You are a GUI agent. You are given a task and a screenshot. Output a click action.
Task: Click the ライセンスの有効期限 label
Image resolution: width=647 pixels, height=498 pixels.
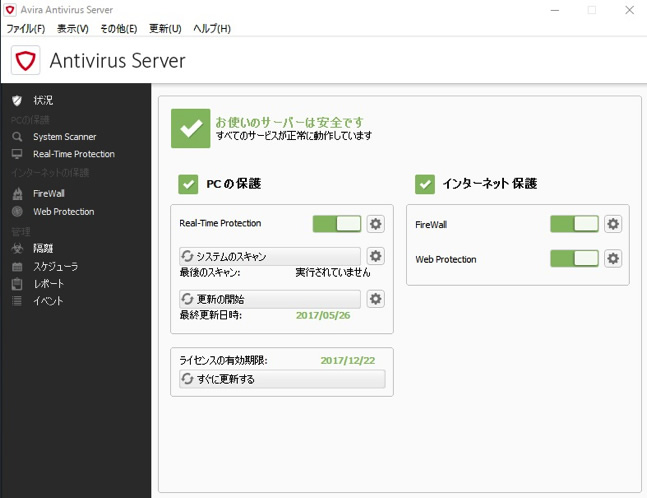pyautogui.click(x=223, y=361)
